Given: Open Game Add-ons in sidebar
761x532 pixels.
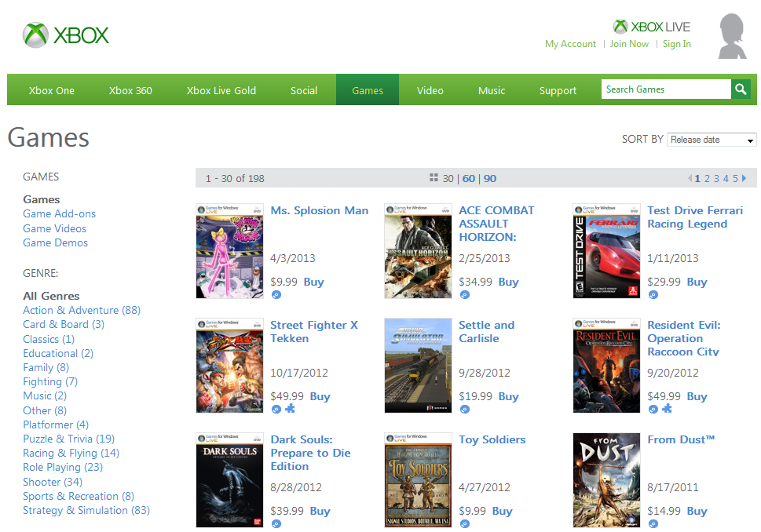Looking at the screenshot, I should [59, 214].
